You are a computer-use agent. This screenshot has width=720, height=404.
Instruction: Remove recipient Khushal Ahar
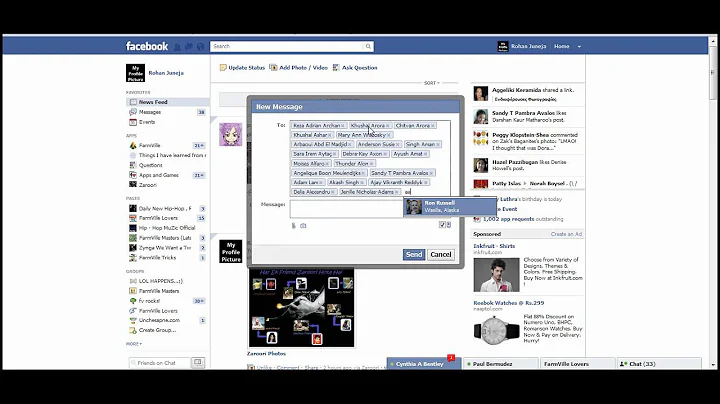pos(330,135)
